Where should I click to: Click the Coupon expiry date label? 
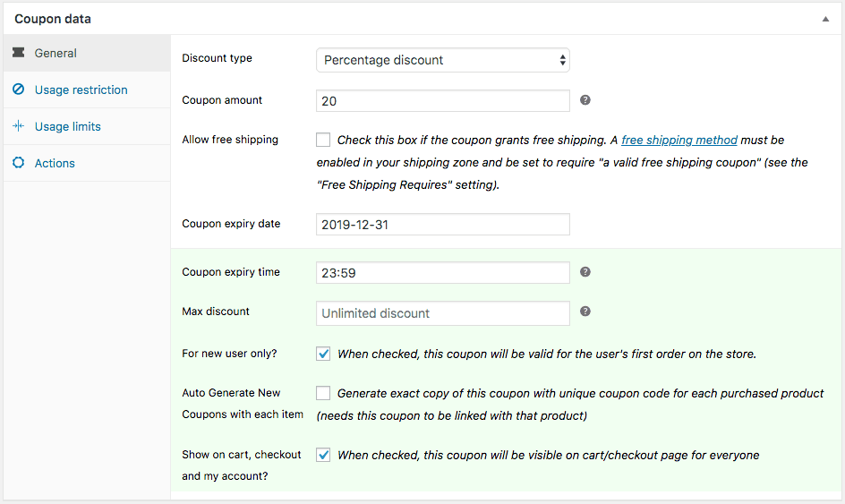(231, 224)
